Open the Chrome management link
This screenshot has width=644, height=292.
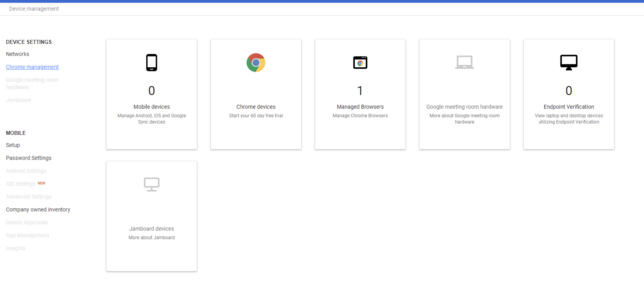[x=32, y=67]
